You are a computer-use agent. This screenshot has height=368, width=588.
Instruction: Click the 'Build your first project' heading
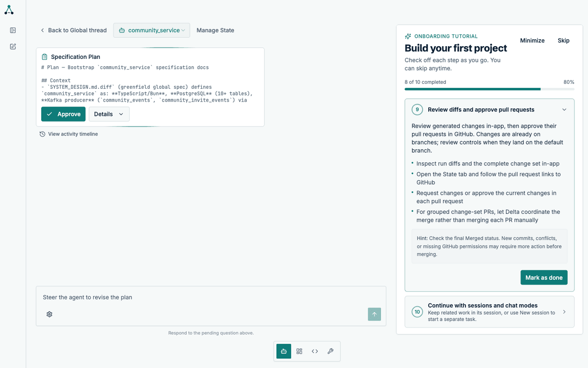point(456,48)
